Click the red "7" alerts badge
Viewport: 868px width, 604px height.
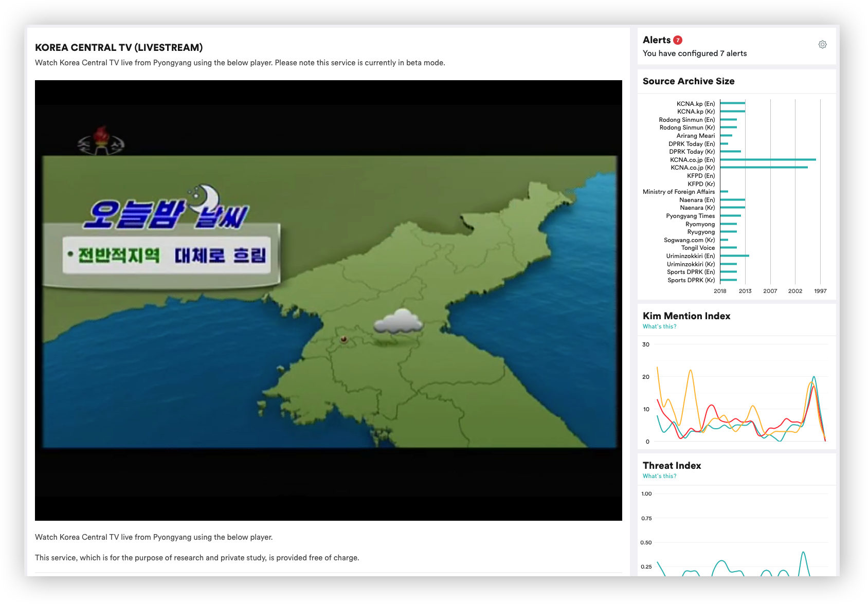pyautogui.click(x=679, y=40)
